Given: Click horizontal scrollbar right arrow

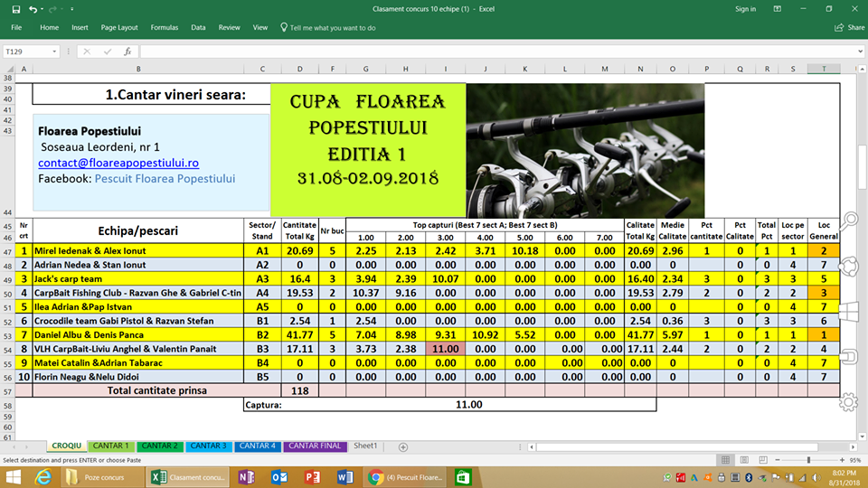Looking at the screenshot, I should tap(853, 447).
